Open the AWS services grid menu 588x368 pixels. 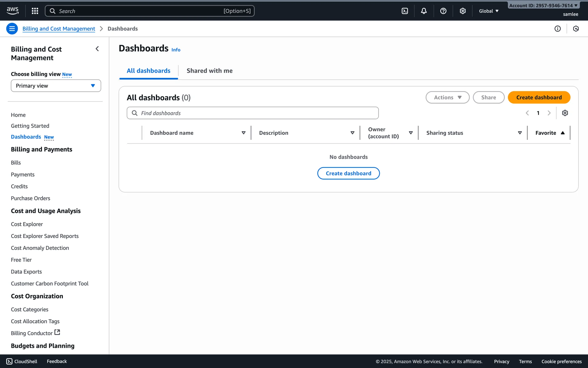[x=35, y=11]
